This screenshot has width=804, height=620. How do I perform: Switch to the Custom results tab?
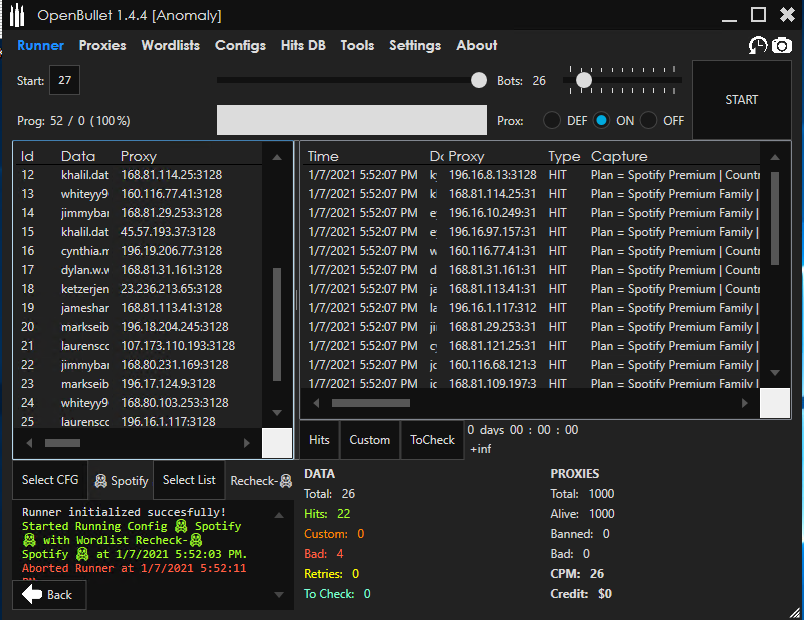pyautogui.click(x=369, y=440)
